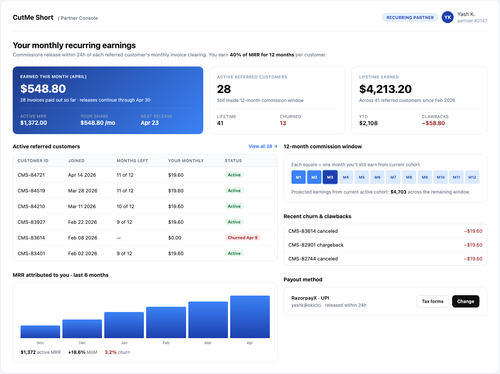Open the CMS-82901 chargeback entry

pos(385,245)
